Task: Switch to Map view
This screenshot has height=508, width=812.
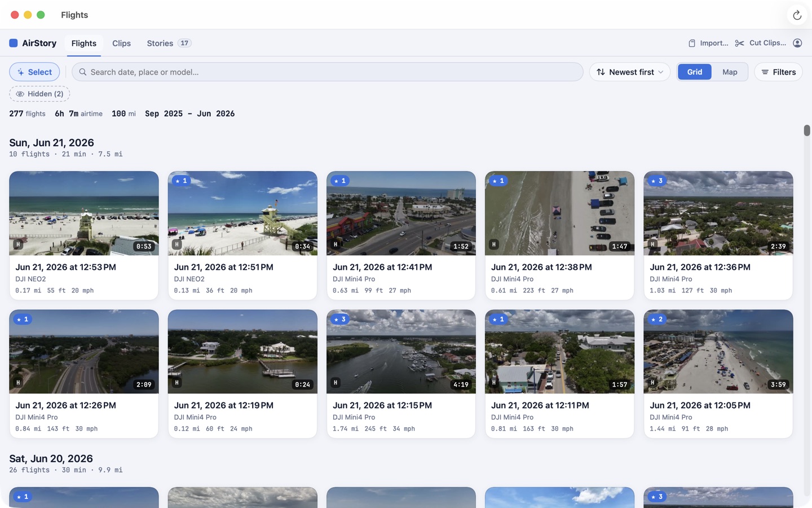Action: point(730,72)
